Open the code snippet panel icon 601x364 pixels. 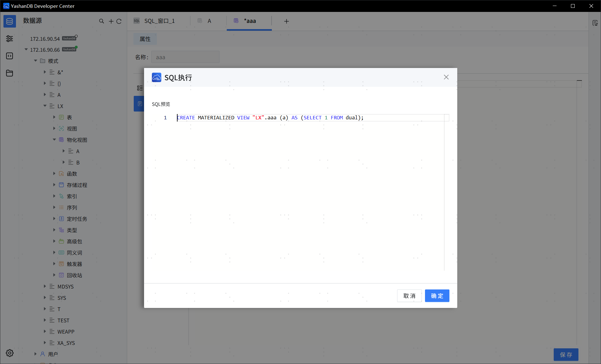[9, 56]
